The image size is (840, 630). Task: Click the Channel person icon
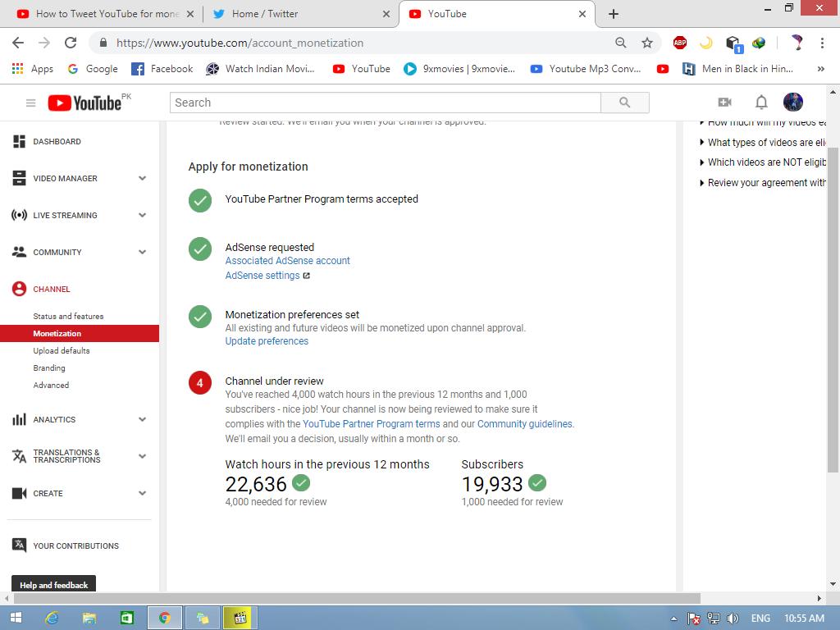coord(20,289)
